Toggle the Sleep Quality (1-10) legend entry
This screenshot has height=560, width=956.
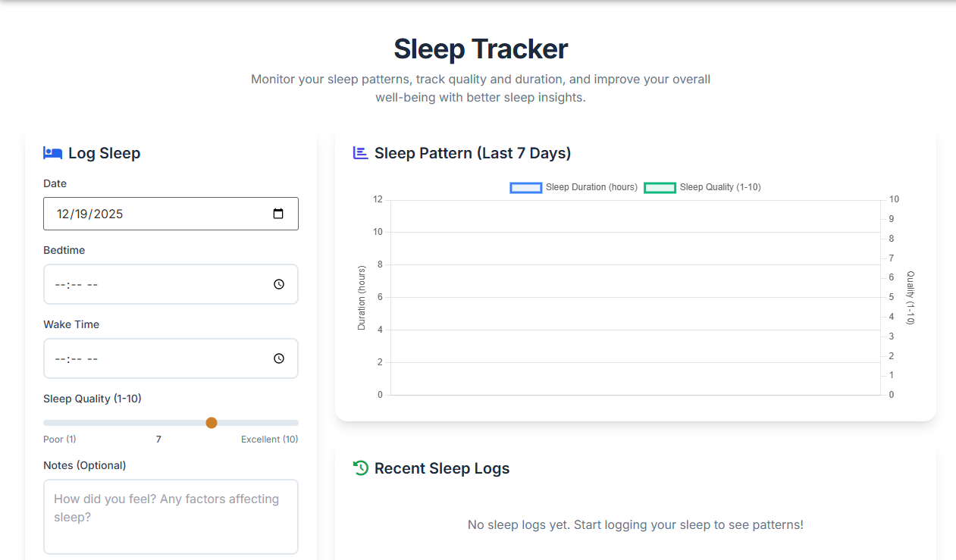717,187
